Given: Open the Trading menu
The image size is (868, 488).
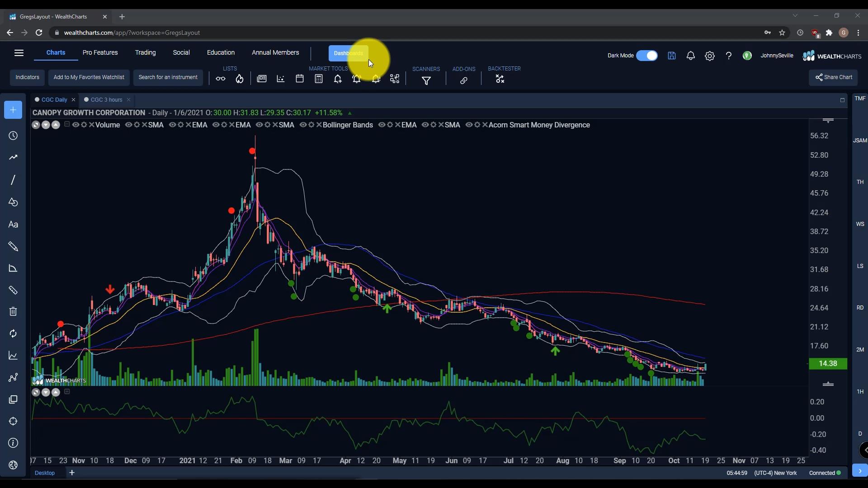Looking at the screenshot, I should pos(146,52).
